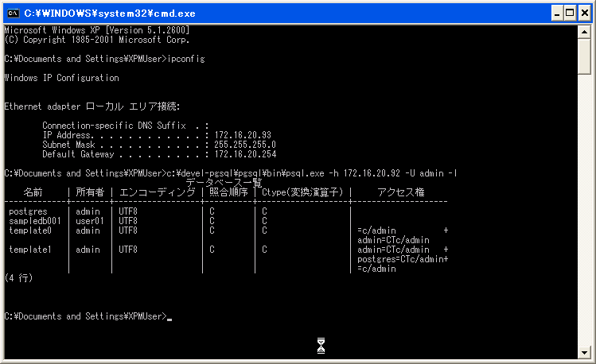The width and height of the screenshot is (596, 364).
Task: Click 'postgres=CTc/admin+' access entry
Action: (x=403, y=259)
